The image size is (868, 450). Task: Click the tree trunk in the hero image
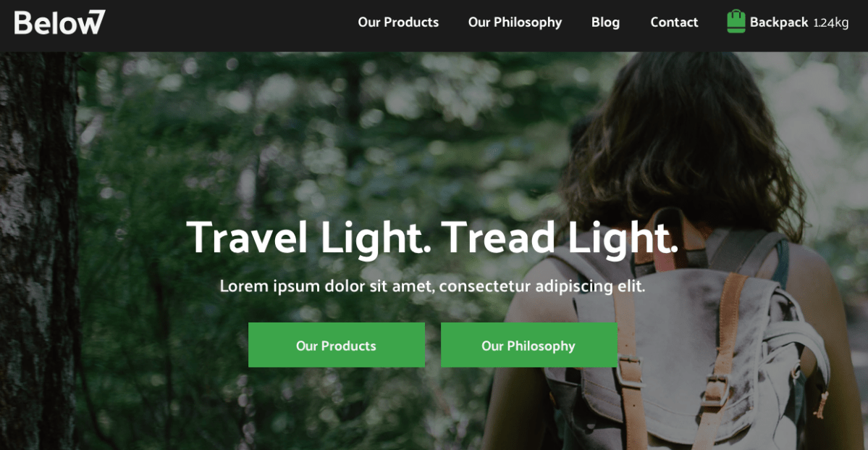point(39,249)
